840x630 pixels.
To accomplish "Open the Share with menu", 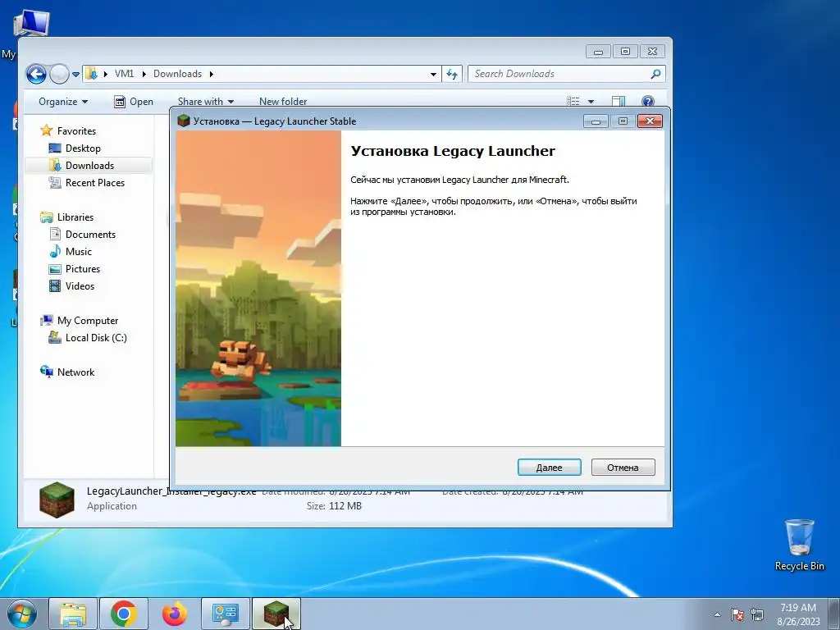I will pyautogui.click(x=206, y=102).
